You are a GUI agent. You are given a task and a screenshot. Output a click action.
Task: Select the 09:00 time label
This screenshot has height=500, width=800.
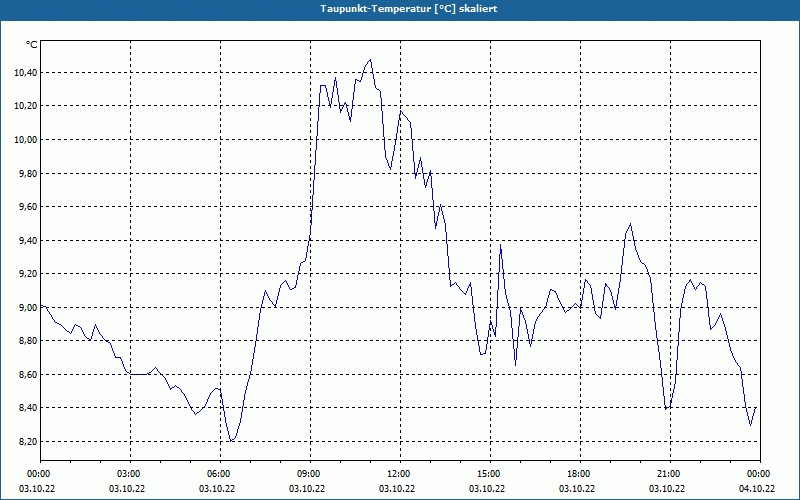(310, 474)
